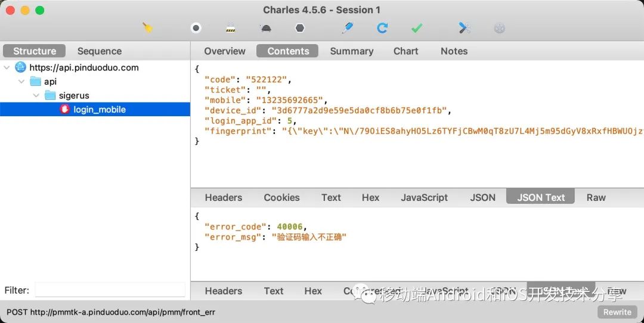Click the Repeat request refresh icon
Viewport: 644px width, 323px height.
(382, 28)
